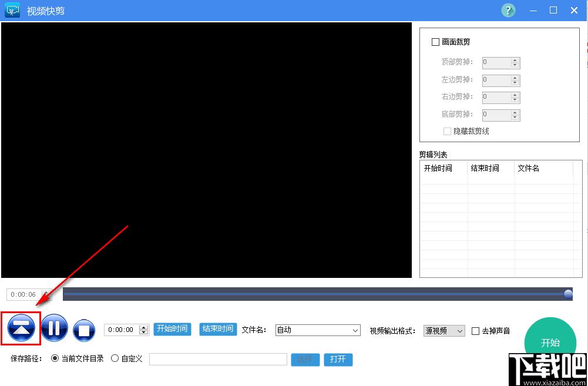Open help via the question mark icon
588x386 pixels.
coord(508,11)
